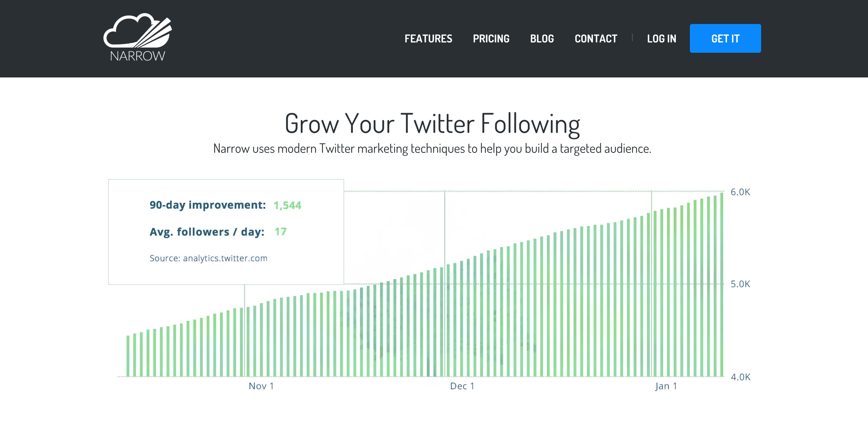Click the Jan 1 axis label
Viewport: 868px width, 427px height.
pyautogui.click(x=666, y=386)
